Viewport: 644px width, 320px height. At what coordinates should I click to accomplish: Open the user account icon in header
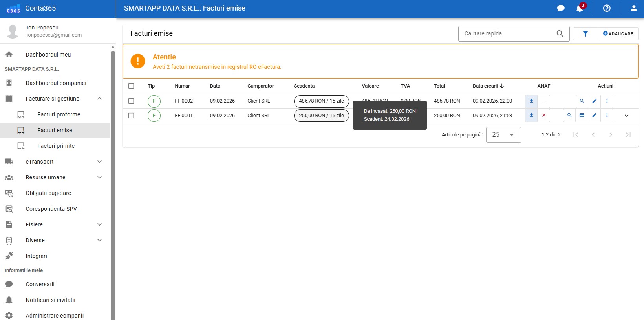tap(633, 8)
